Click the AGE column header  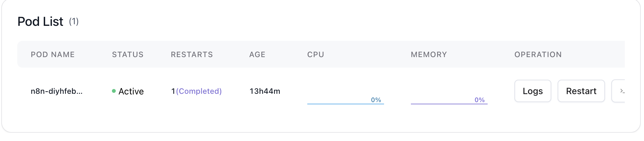(x=257, y=55)
